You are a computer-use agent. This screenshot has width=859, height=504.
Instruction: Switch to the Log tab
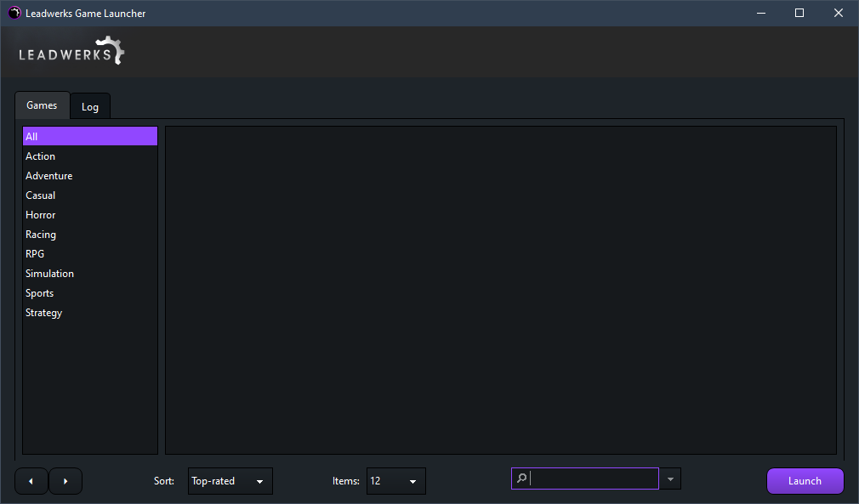click(x=90, y=107)
